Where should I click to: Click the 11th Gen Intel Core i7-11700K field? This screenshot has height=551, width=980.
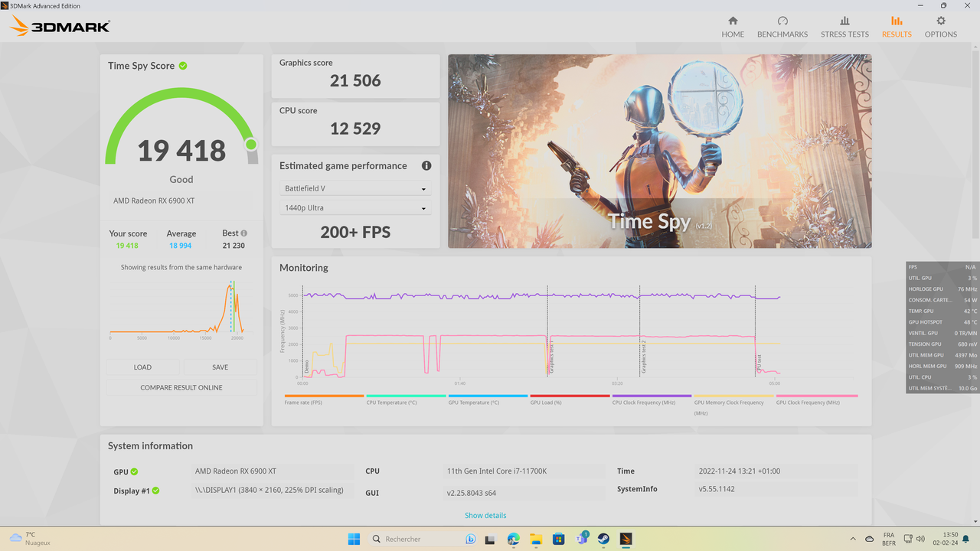pyautogui.click(x=526, y=471)
